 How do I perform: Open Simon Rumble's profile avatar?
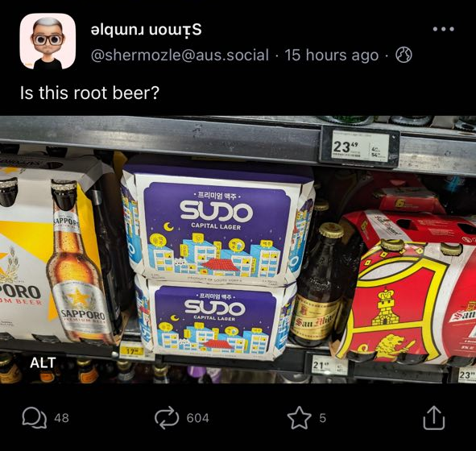coord(48,41)
